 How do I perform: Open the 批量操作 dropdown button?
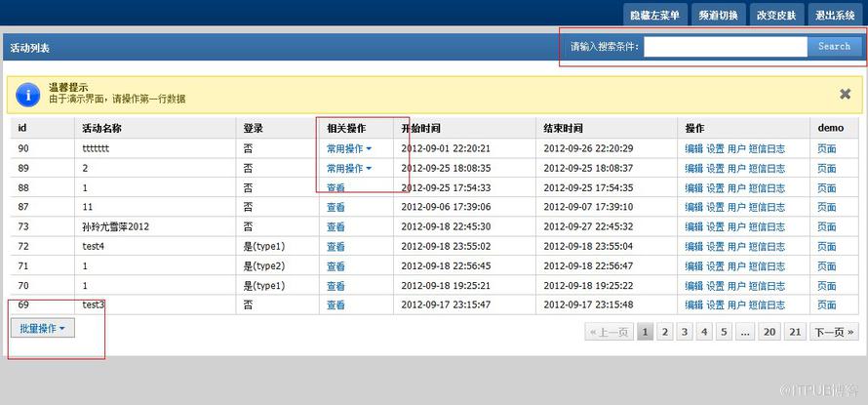click(x=43, y=328)
